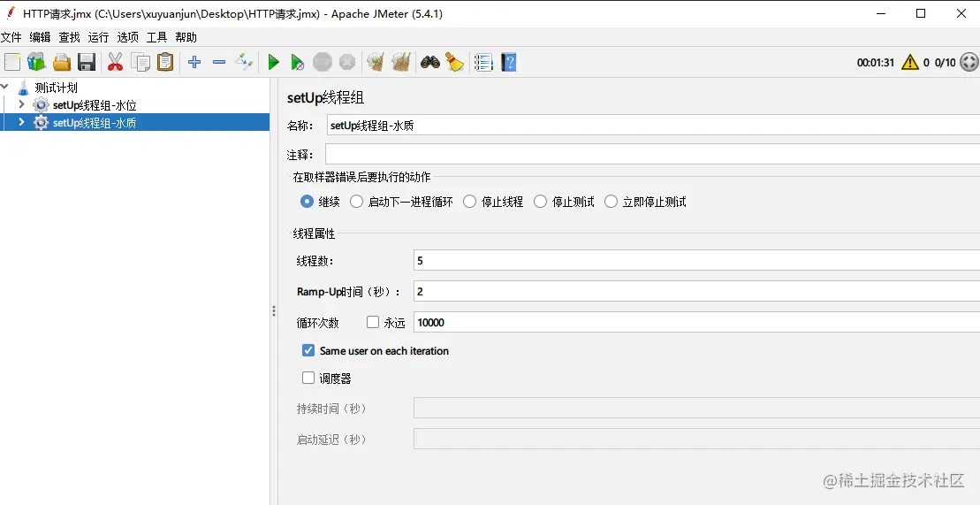Select setUp线程组-水质 tree item
This screenshot has height=505, width=980.
pyautogui.click(x=95, y=123)
